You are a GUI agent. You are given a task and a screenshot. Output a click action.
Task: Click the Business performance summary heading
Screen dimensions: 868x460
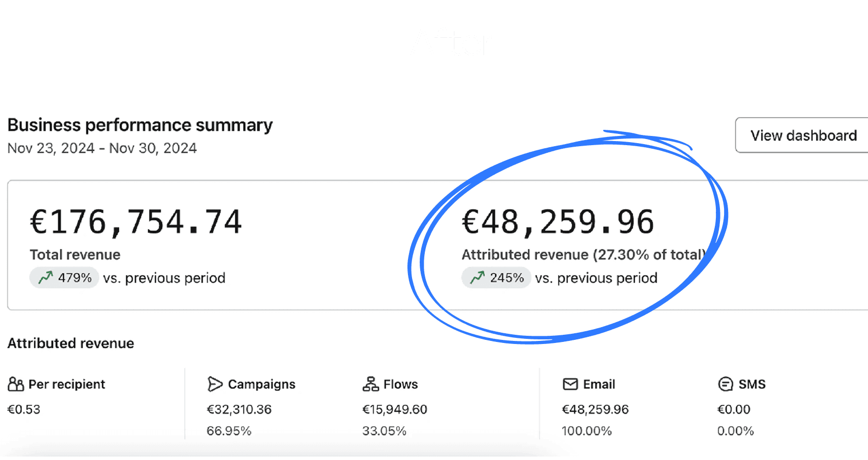point(140,125)
